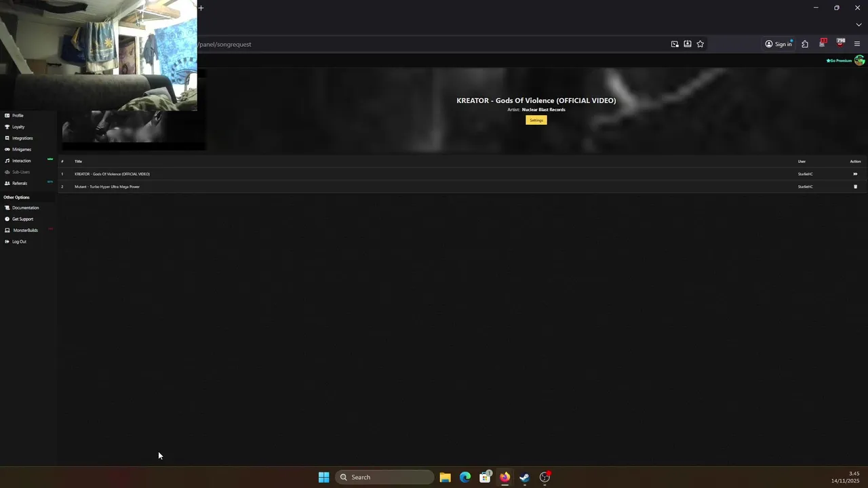Open Steam from the taskbar
This screenshot has height=488, width=868.
click(524, 477)
